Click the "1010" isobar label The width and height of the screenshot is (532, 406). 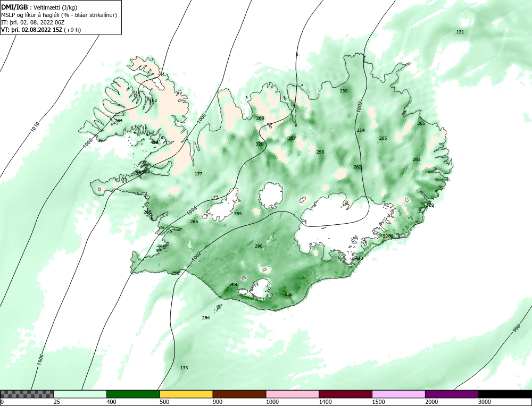point(35,127)
